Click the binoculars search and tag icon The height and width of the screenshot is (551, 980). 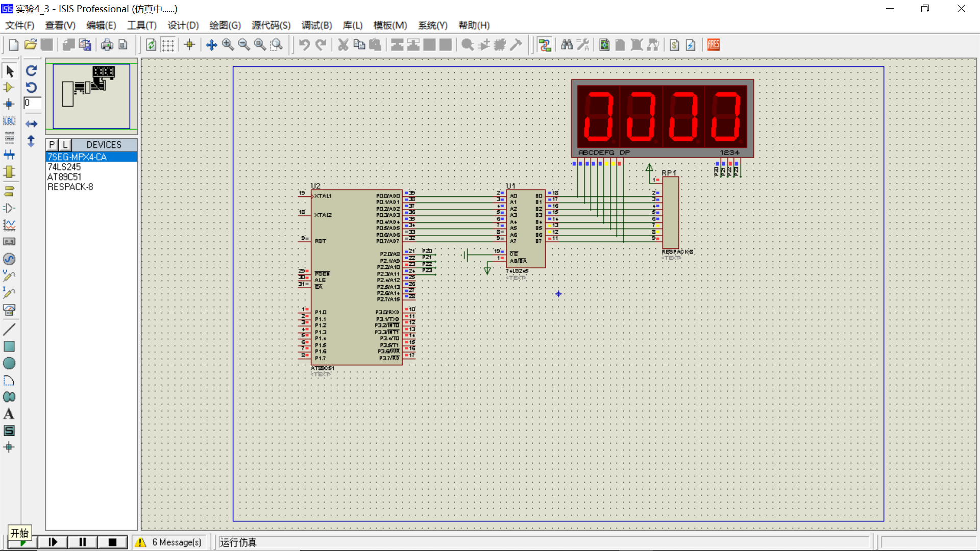(567, 45)
